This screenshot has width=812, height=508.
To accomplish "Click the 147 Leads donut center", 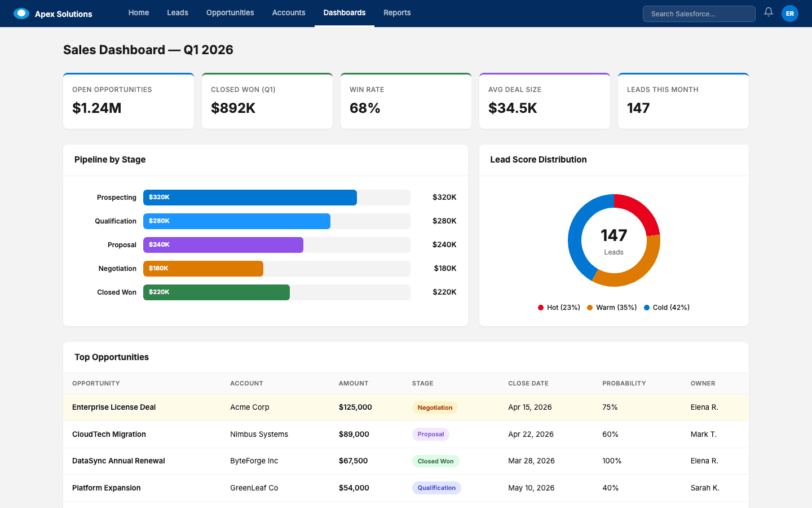I will [x=614, y=241].
